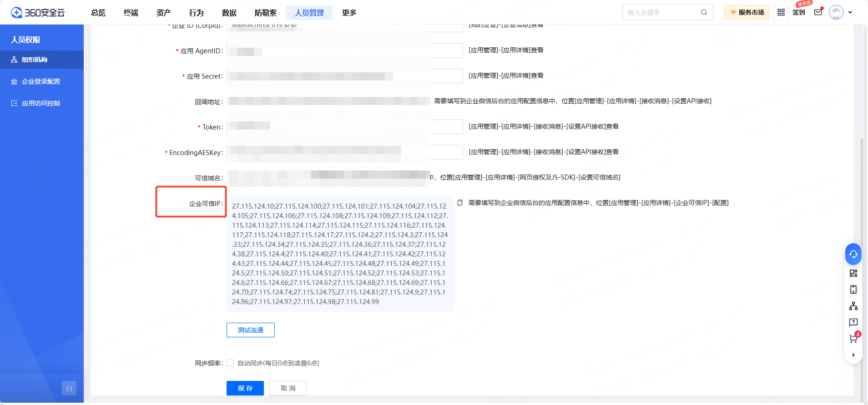
Task: Enable 自动同步 checkbox
Action: (x=230, y=363)
